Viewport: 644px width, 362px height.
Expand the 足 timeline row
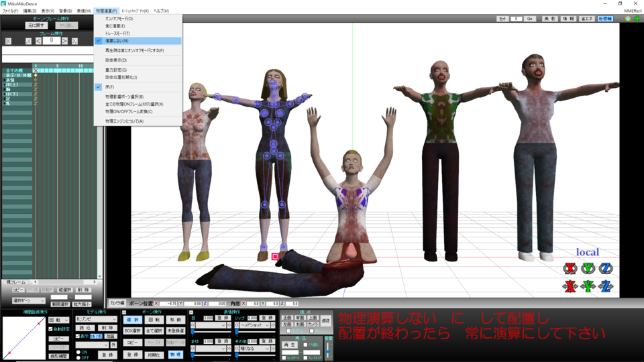click(x=4, y=99)
